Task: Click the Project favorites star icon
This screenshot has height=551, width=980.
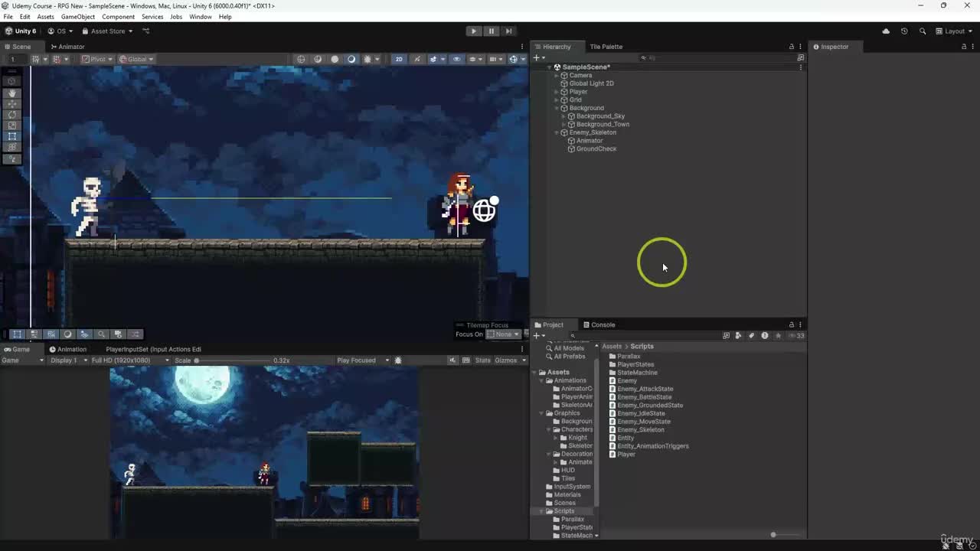Action: point(778,335)
